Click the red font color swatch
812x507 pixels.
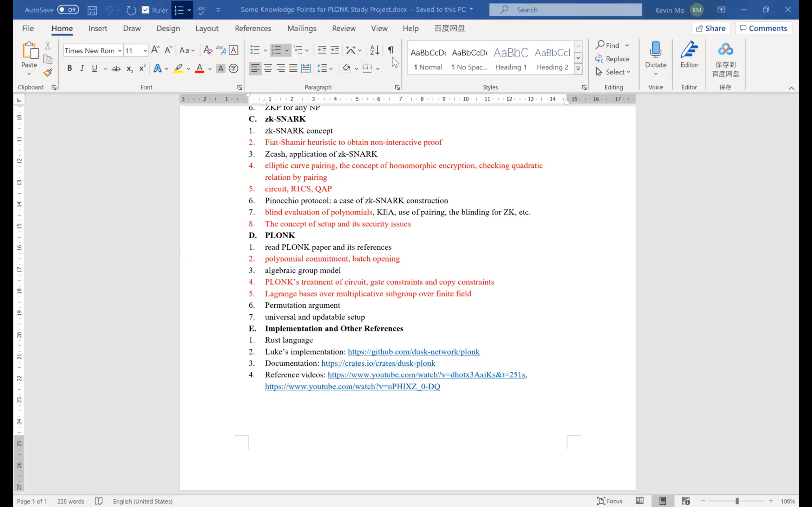point(200,69)
